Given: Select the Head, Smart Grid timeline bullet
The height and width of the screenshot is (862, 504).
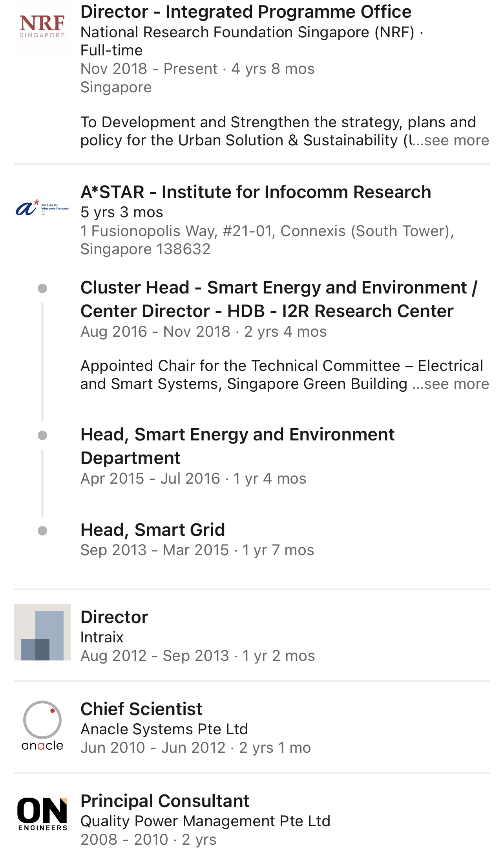Looking at the screenshot, I should click(x=42, y=531).
